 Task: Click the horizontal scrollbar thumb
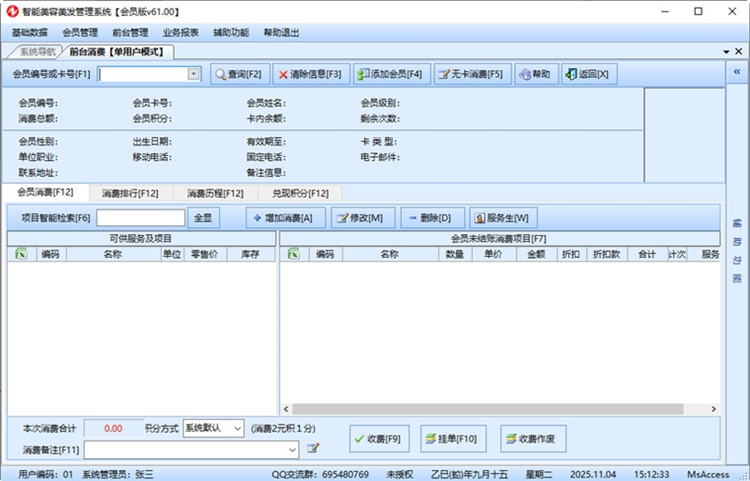point(488,409)
